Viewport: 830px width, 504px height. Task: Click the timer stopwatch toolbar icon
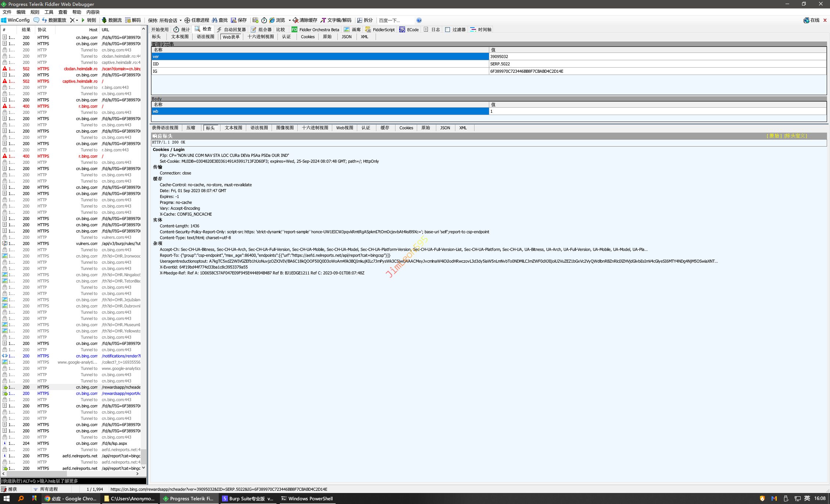coord(264,20)
